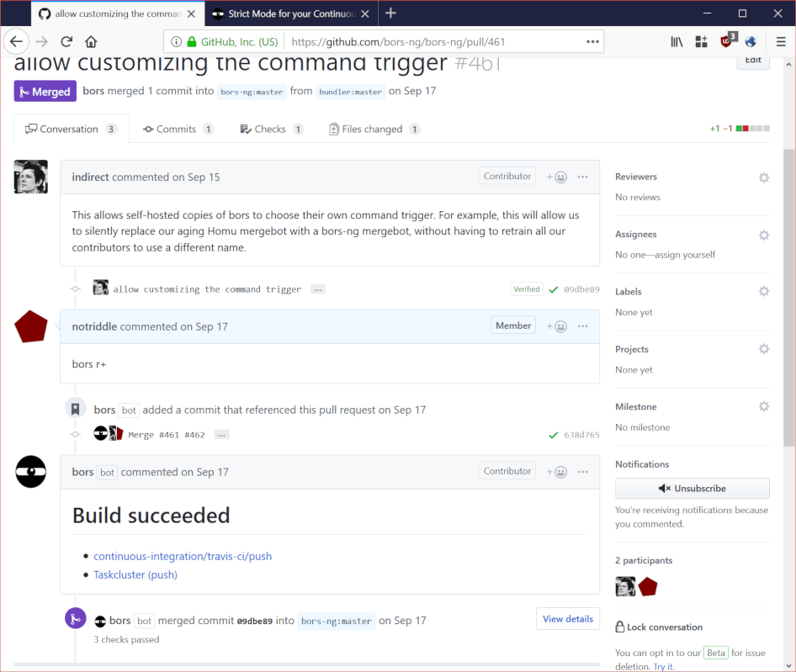Click the Edit button for the pull request title

(x=752, y=60)
